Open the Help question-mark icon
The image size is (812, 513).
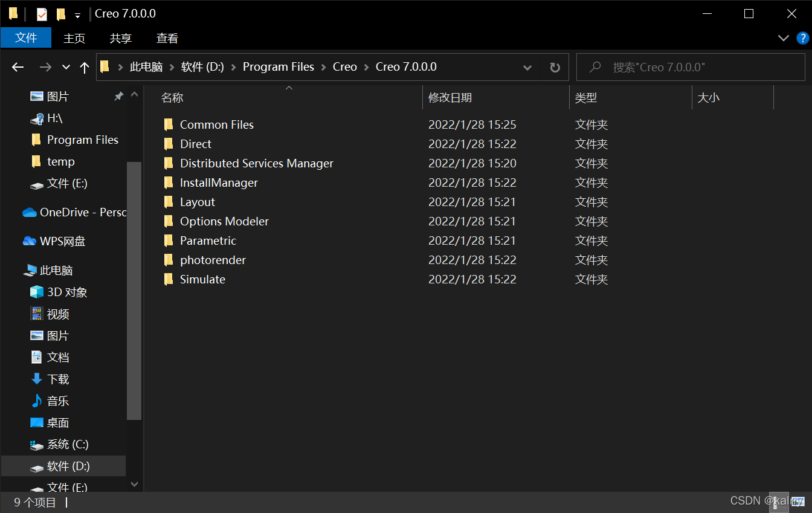(802, 38)
